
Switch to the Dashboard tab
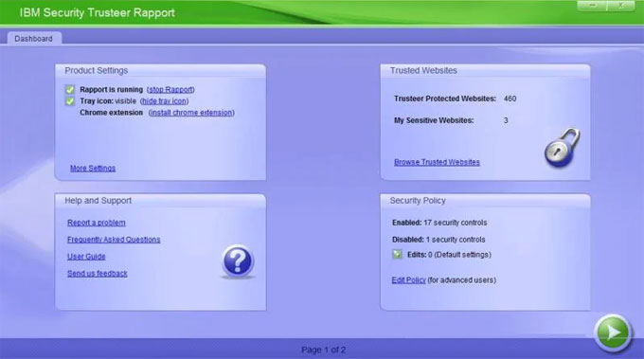[34, 39]
